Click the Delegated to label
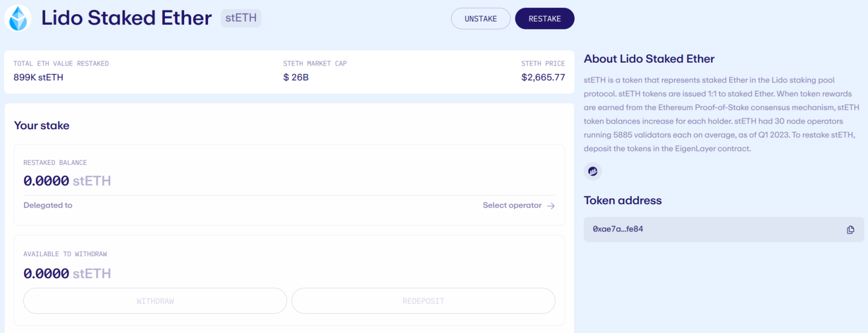The image size is (868, 333). coord(48,205)
